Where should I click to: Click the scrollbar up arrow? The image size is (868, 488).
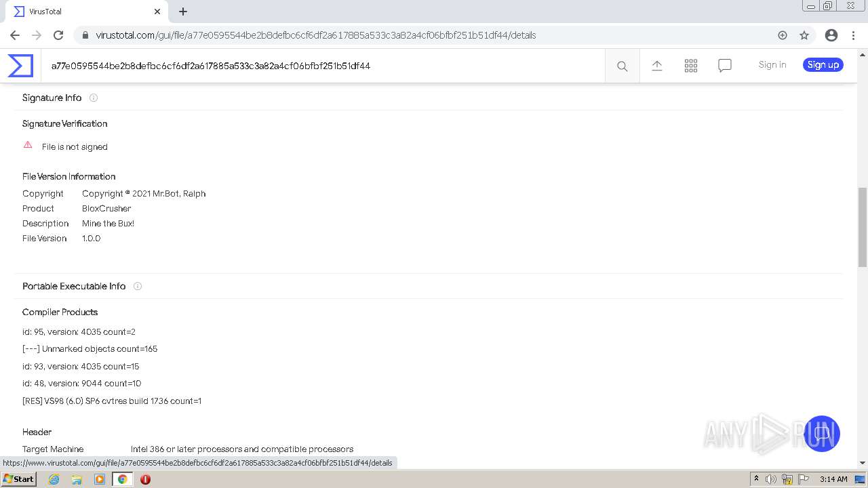863,54
